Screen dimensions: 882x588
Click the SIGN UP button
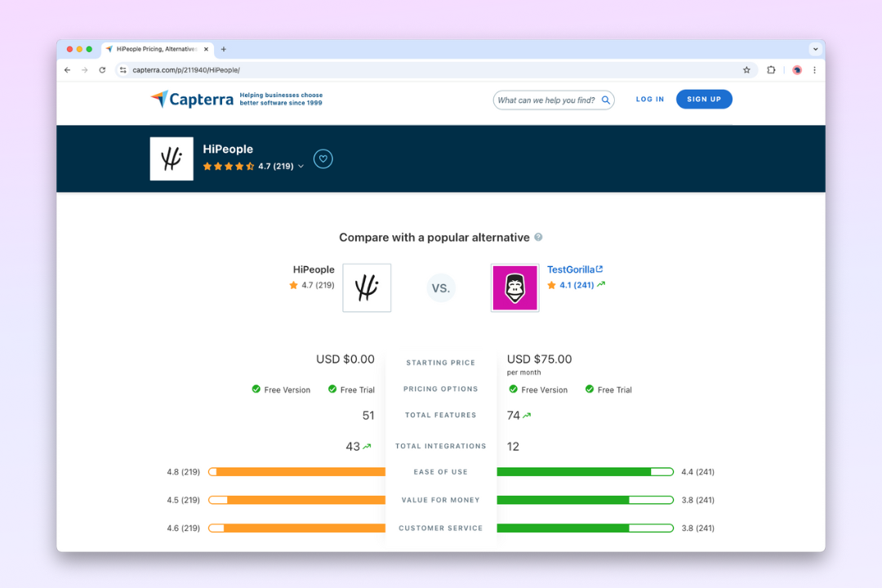point(704,100)
